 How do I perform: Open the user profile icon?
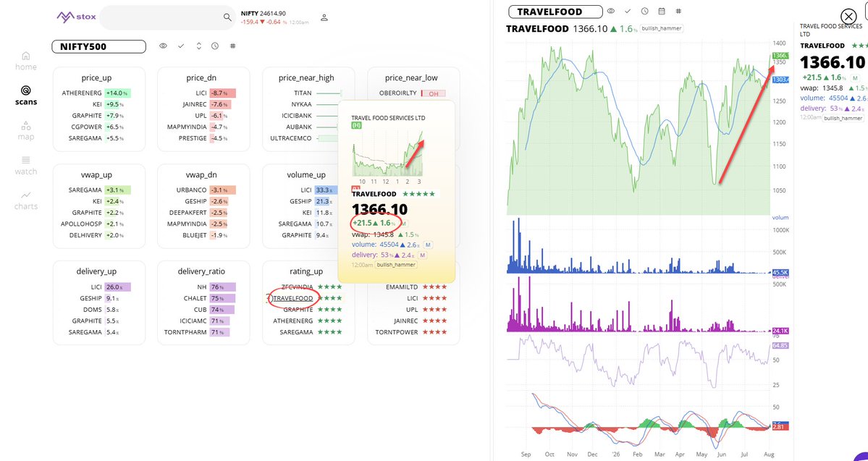tap(324, 17)
